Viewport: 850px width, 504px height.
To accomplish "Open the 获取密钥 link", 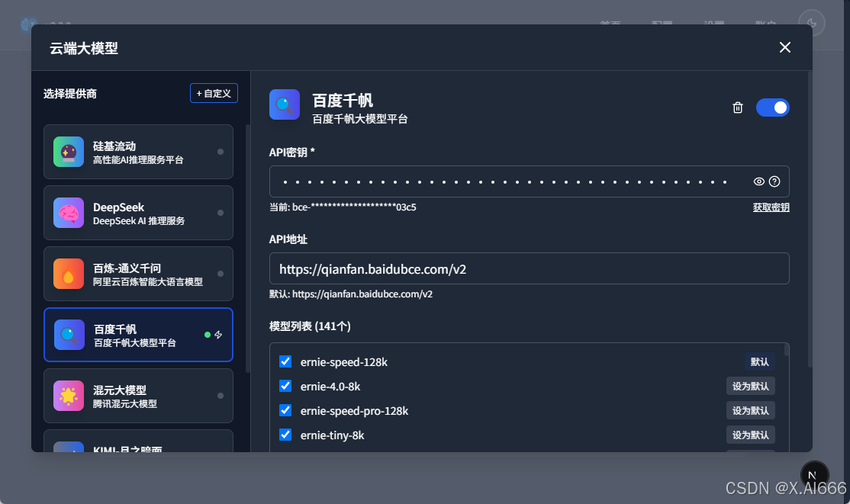I will coord(771,207).
